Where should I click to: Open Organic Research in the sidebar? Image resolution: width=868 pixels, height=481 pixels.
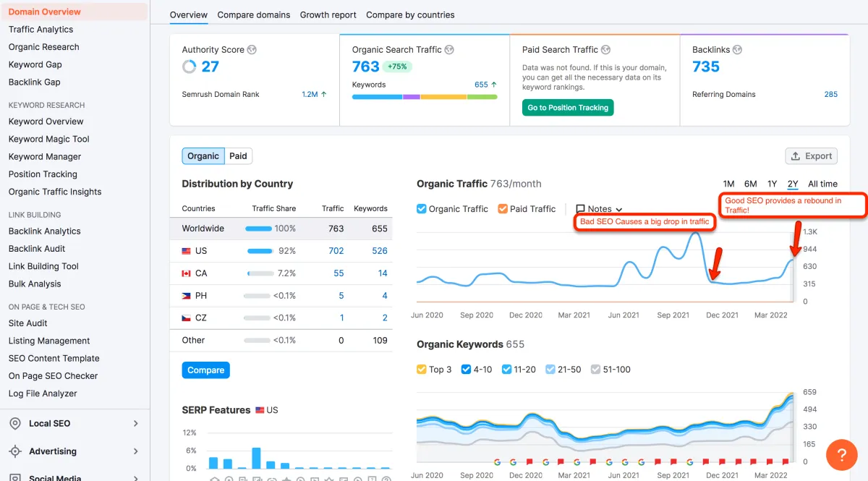pyautogui.click(x=44, y=47)
